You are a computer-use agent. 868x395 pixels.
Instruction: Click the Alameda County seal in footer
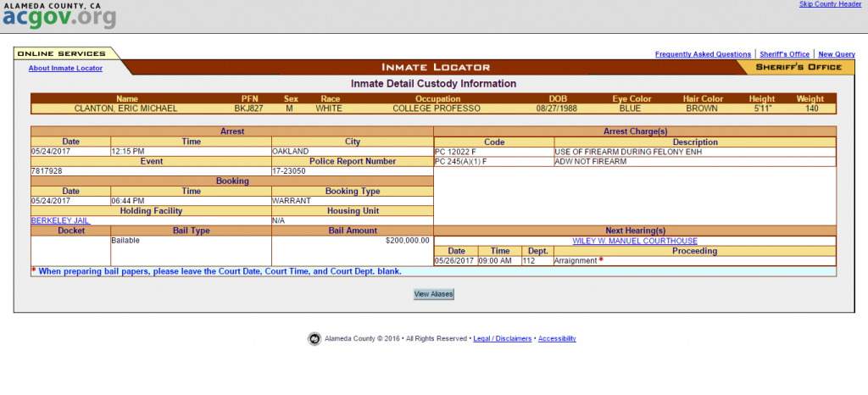tap(314, 339)
